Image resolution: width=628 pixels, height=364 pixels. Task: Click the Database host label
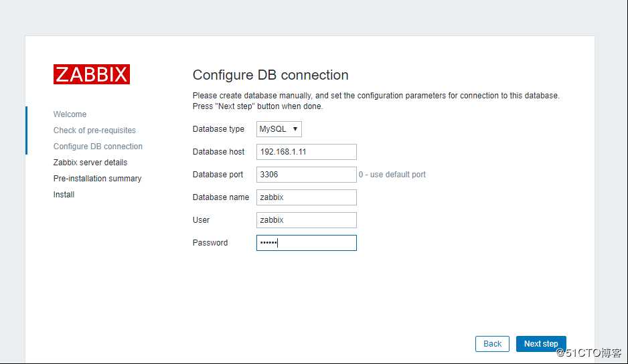click(x=218, y=152)
